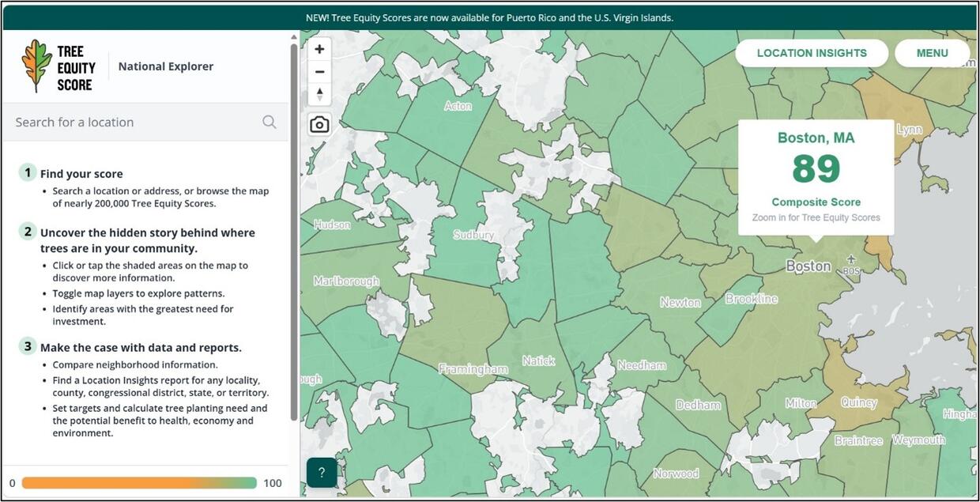Select Milton on the map

(801, 403)
